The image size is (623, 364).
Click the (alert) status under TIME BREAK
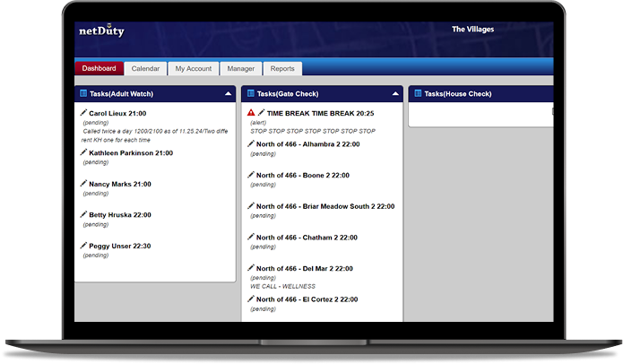pyautogui.click(x=258, y=123)
